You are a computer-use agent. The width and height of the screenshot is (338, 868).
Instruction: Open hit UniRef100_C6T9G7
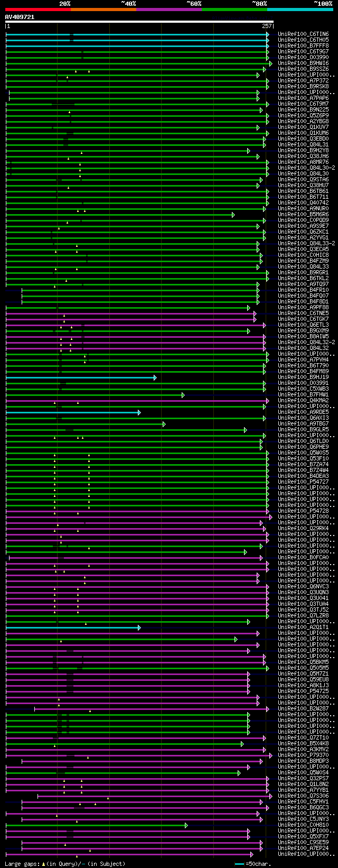pos(303,52)
